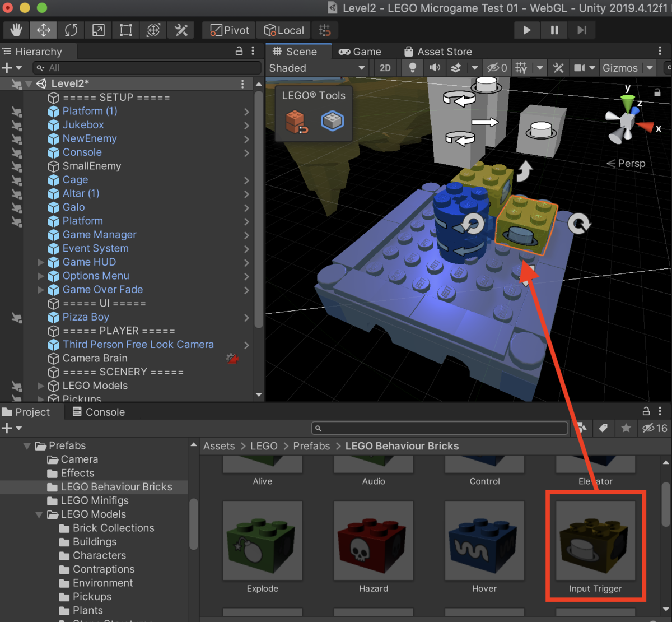Open Brick Collections folder
The image size is (672, 622).
tap(113, 528)
